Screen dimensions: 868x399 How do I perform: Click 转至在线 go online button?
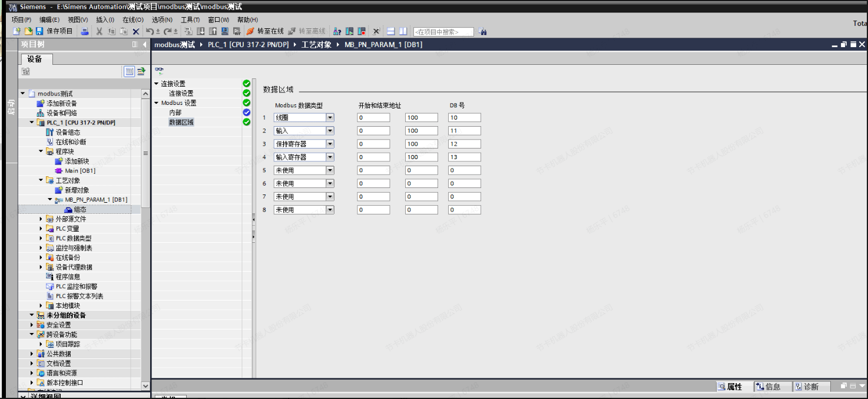click(x=265, y=31)
